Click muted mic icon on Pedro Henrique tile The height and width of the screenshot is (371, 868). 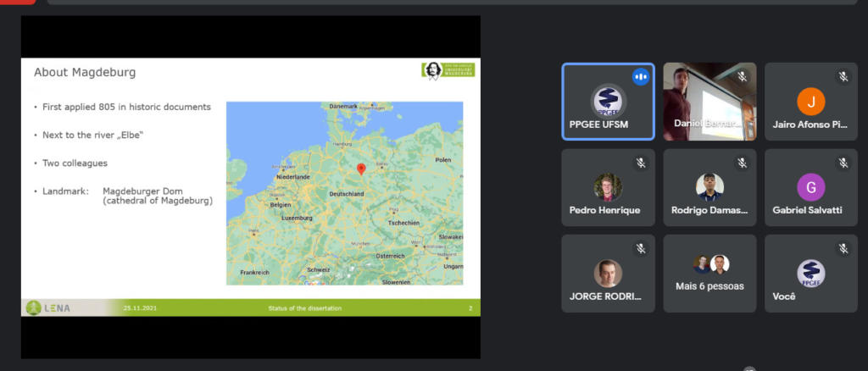pos(641,163)
